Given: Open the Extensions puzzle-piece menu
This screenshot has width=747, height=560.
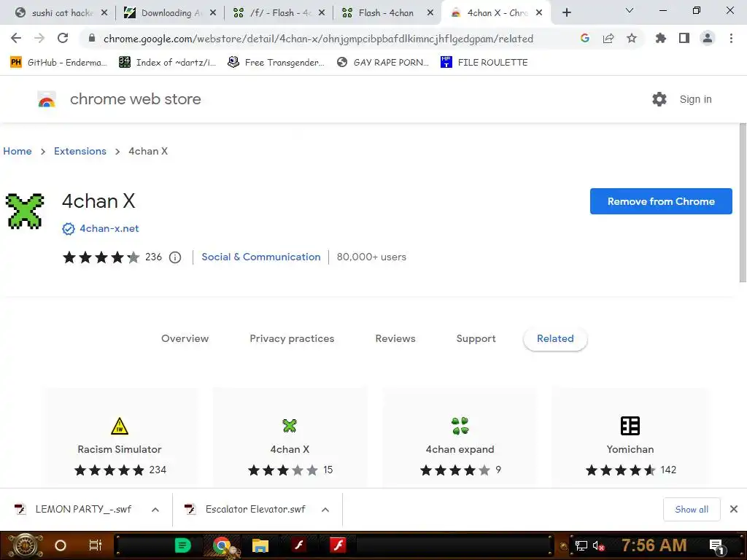Looking at the screenshot, I should tap(660, 38).
